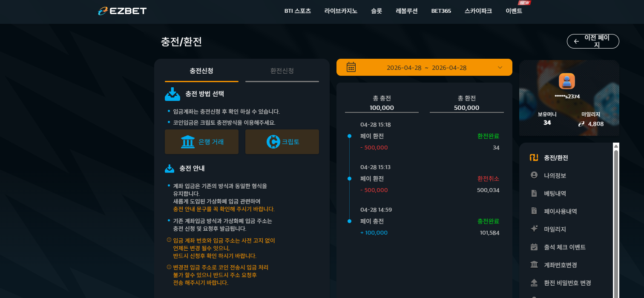Open the calendar icon in date bar

(x=351, y=67)
